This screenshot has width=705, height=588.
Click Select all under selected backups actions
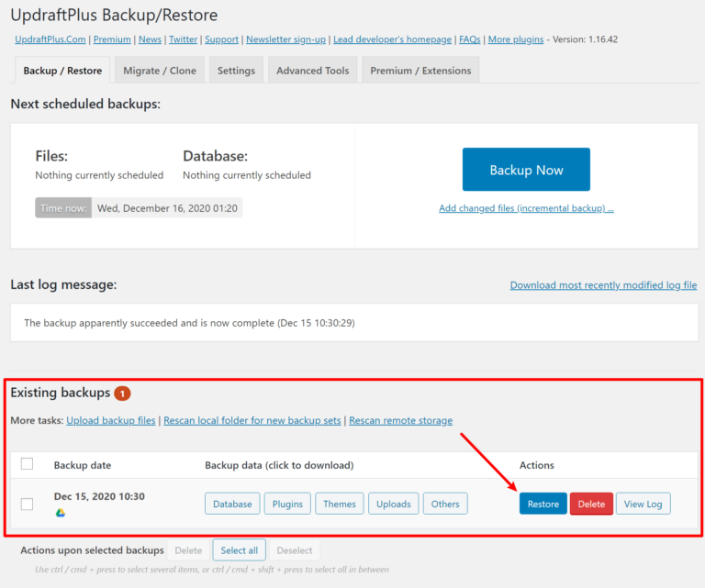pyautogui.click(x=240, y=550)
